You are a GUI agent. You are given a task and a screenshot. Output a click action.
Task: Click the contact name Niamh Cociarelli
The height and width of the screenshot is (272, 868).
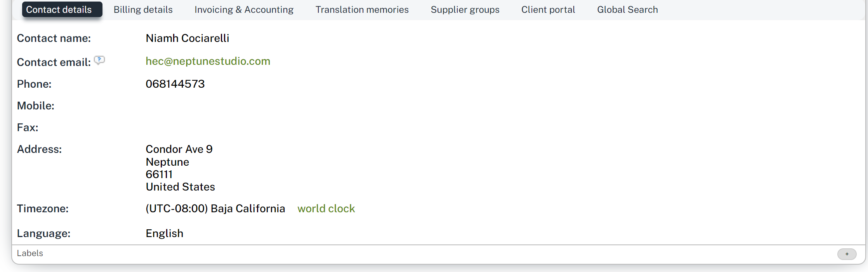[x=187, y=38]
